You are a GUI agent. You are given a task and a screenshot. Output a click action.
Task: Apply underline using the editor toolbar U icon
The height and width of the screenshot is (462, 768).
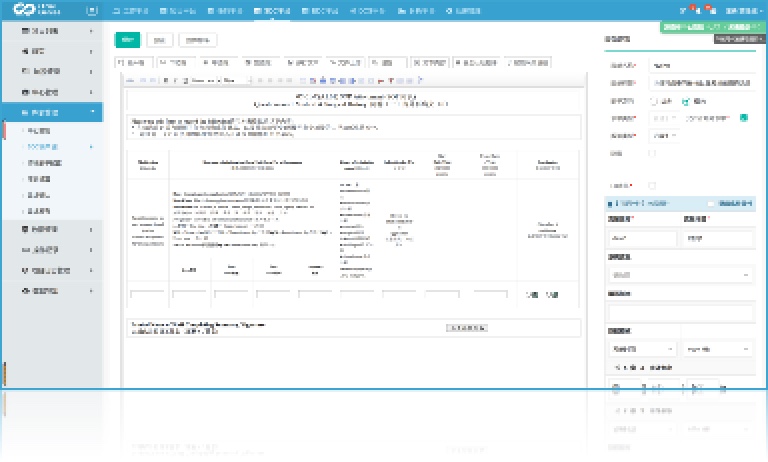click(185, 80)
